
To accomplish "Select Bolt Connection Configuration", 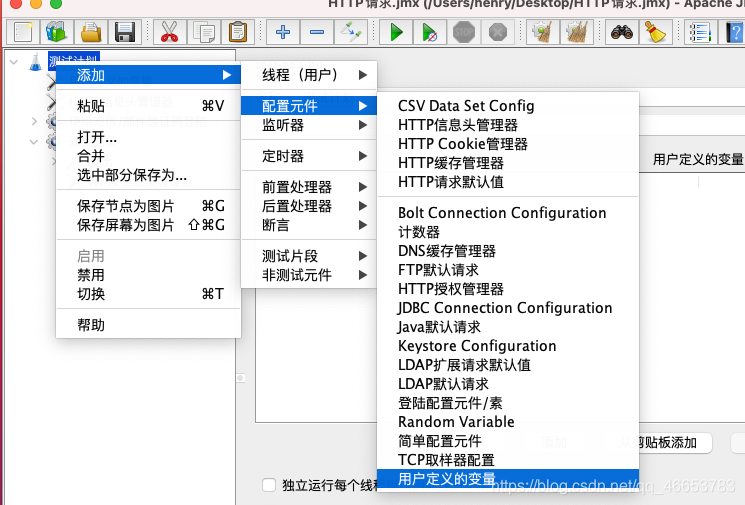I will (508, 213).
